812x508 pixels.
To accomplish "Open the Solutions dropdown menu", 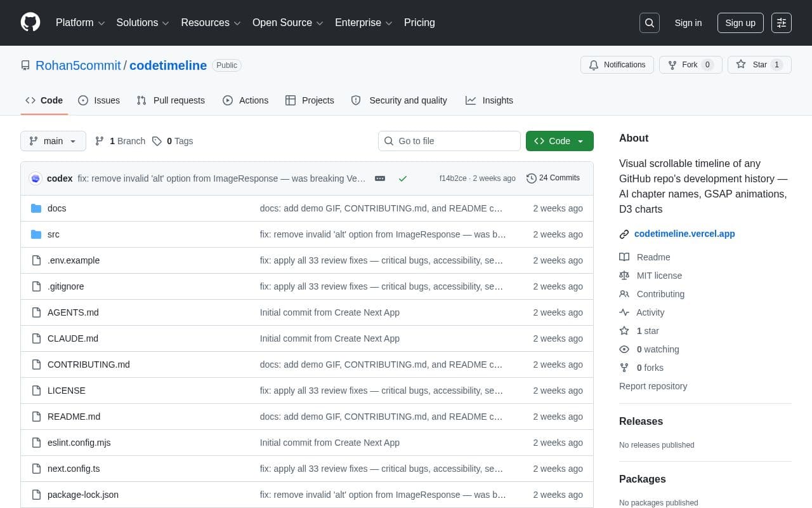I will (143, 23).
